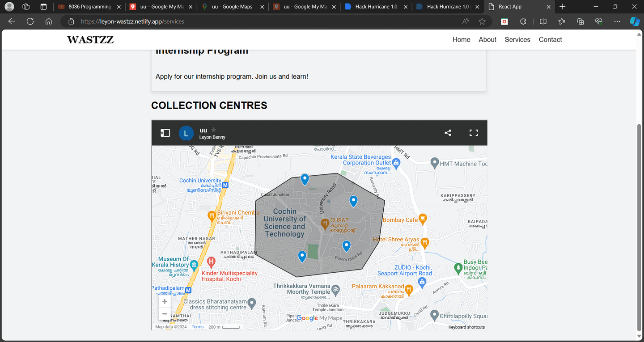Click the CUSAT restaurant marker icon
This screenshot has width=644, height=342.
325,223
